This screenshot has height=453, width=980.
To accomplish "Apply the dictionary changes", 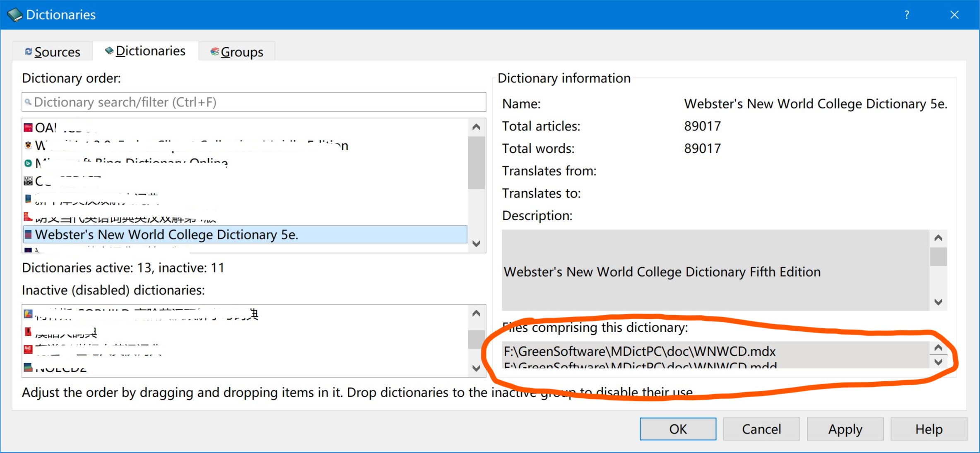I will pyautogui.click(x=845, y=429).
